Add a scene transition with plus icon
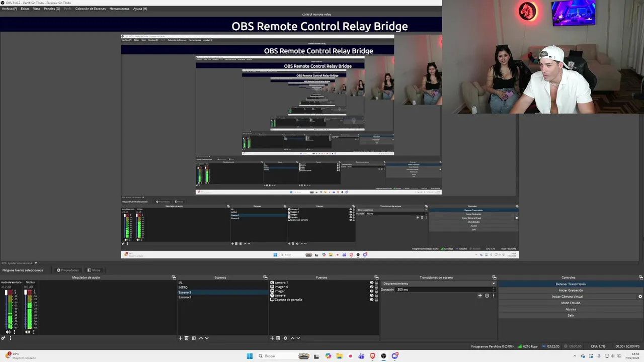The image size is (644, 362). [x=479, y=296]
